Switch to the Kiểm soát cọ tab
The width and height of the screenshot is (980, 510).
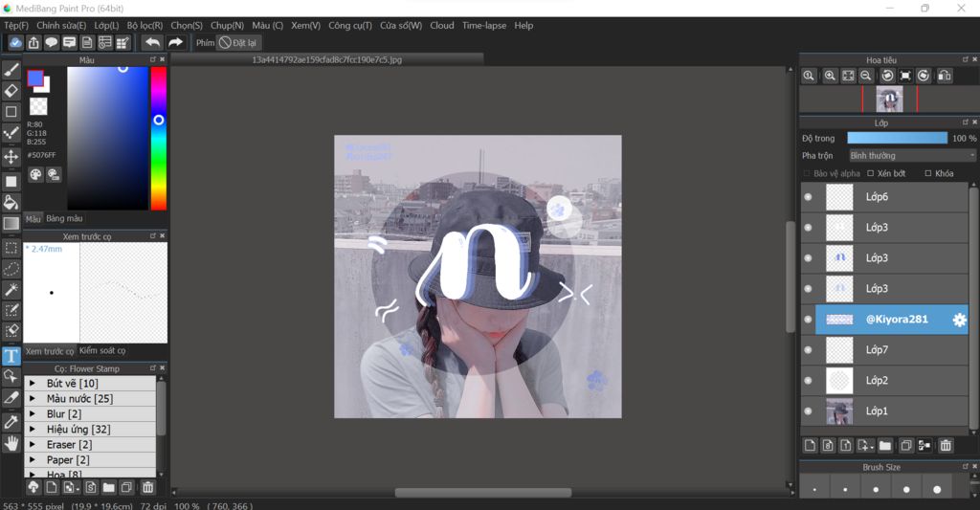coord(102,350)
